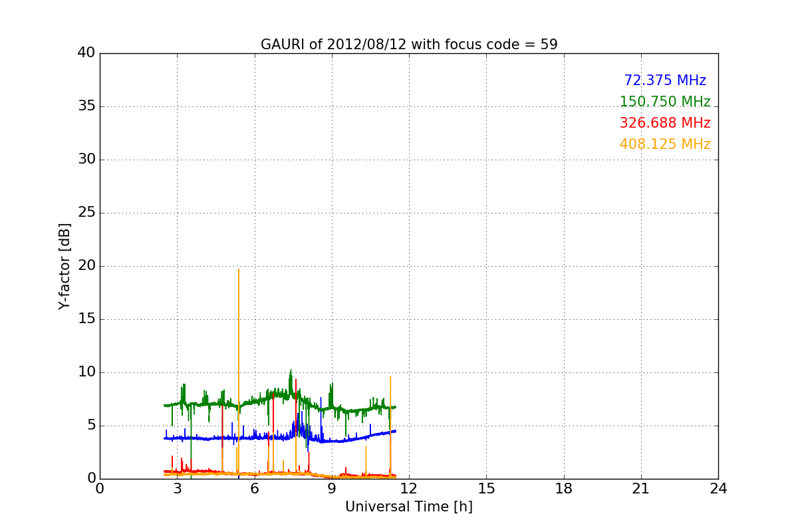Select the green 150.750 MHz legend label

coord(665,102)
